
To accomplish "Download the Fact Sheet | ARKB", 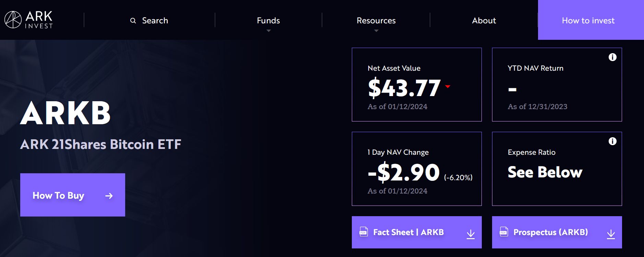I will 408,232.
